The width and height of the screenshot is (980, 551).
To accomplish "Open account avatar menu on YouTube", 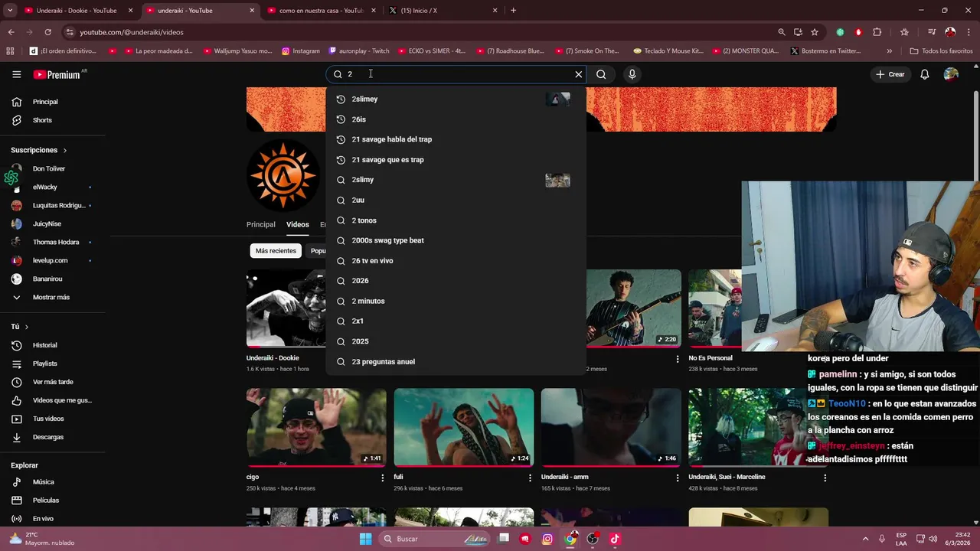I will 951,74.
